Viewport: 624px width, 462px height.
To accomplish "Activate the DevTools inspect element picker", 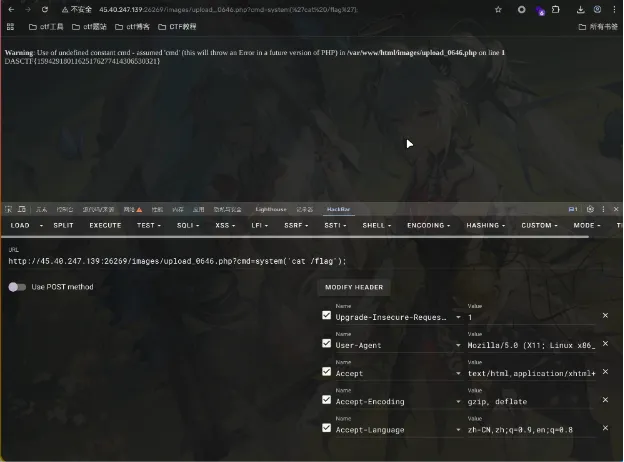I will coord(8,209).
